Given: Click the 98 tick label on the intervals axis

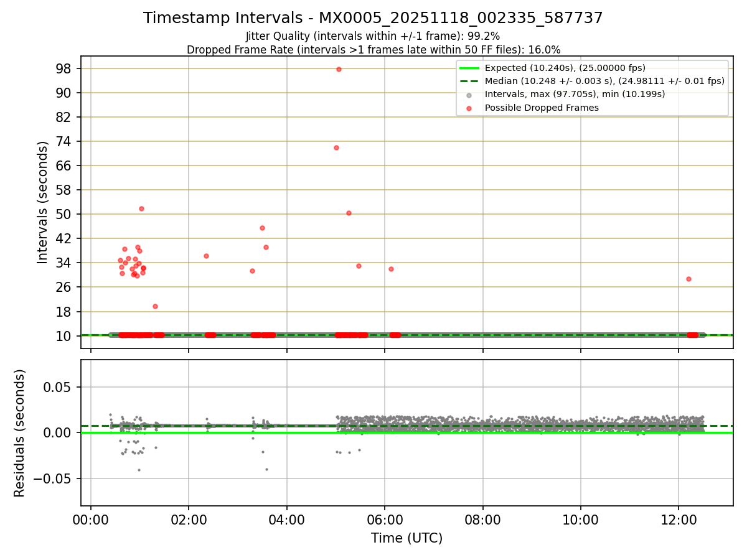Looking at the screenshot, I should [x=65, y=68].
